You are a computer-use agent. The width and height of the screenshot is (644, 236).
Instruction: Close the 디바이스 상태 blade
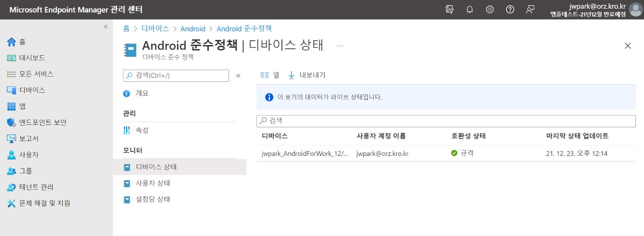627,46
